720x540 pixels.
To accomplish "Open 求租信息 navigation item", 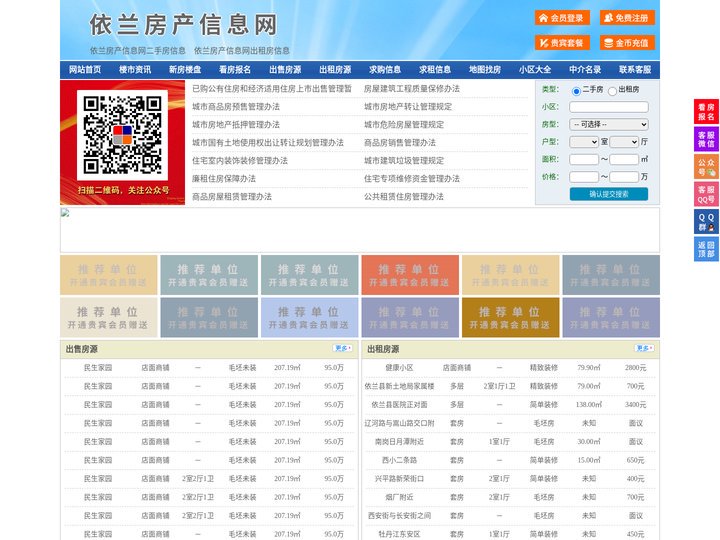I will (x=435, y=70).
